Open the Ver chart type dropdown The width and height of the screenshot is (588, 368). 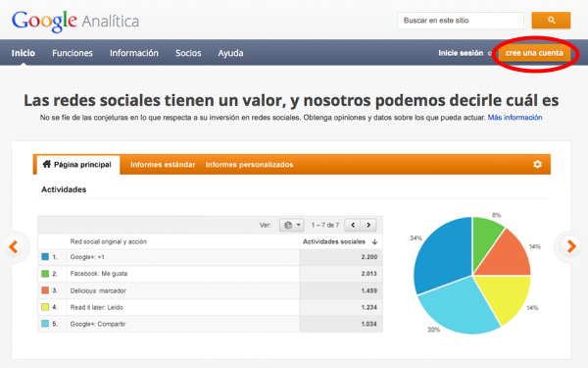(x=291, y=225)
